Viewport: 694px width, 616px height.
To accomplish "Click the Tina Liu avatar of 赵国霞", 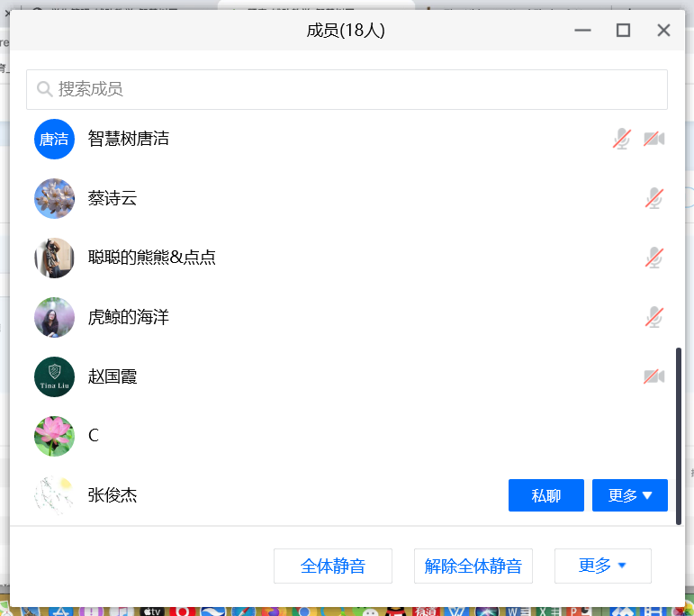I will (x=54, y=376).
